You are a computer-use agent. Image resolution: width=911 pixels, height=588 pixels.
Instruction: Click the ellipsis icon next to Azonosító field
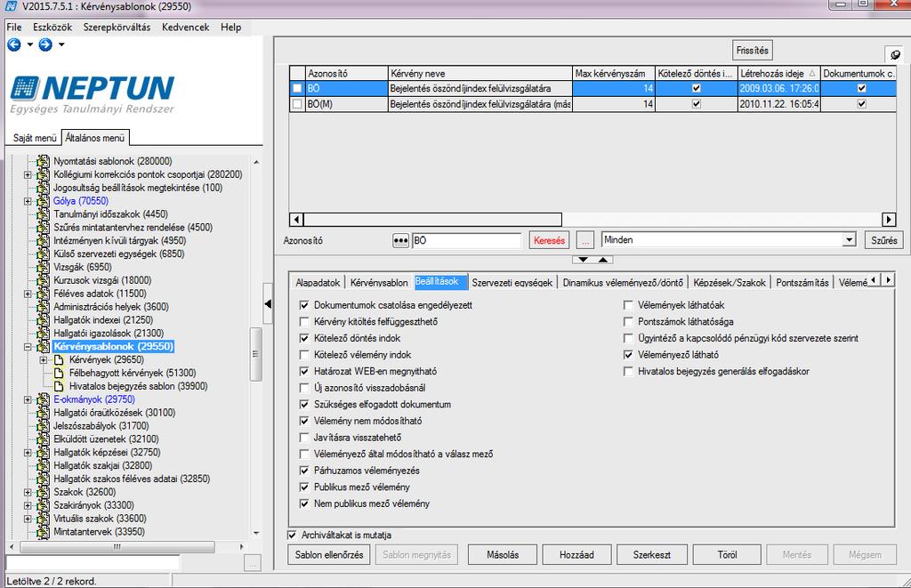pyautogui.click(x=400, y=240)
